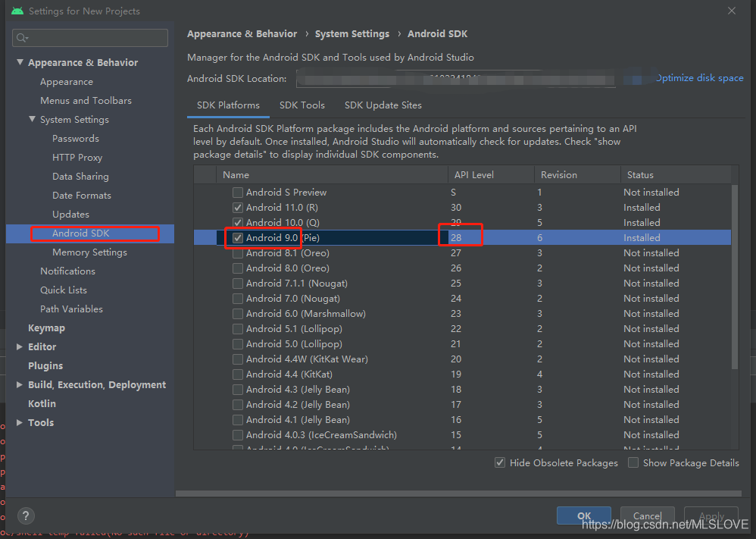Open the Keymap settings
Viewport: 756px width, 539px height.
pos(46,328)
